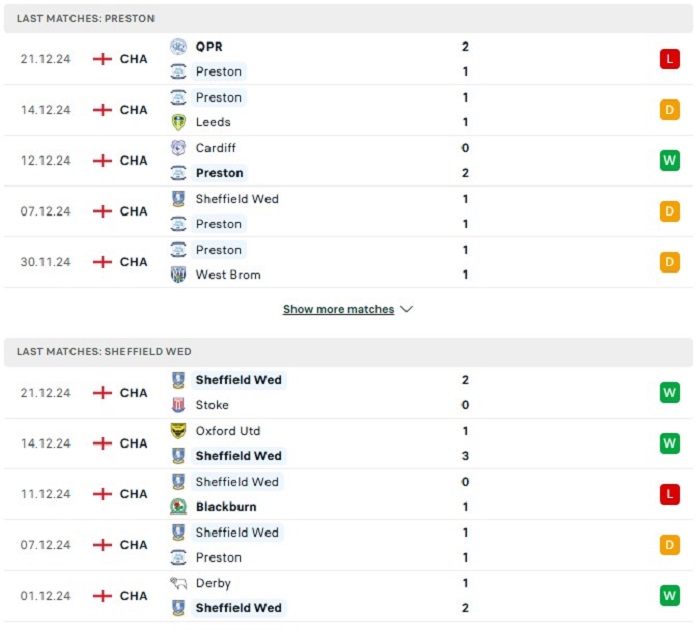
Task: Click the Leeds club crest icon
Action: (178, 122)
